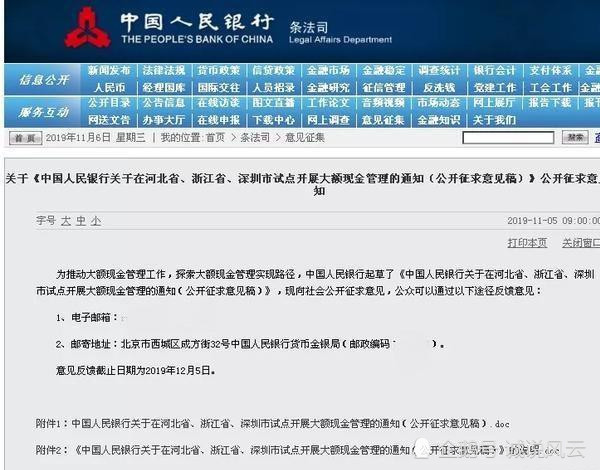Visit 报告下载 page
The image size is (600, 470).
pos(550,103)
